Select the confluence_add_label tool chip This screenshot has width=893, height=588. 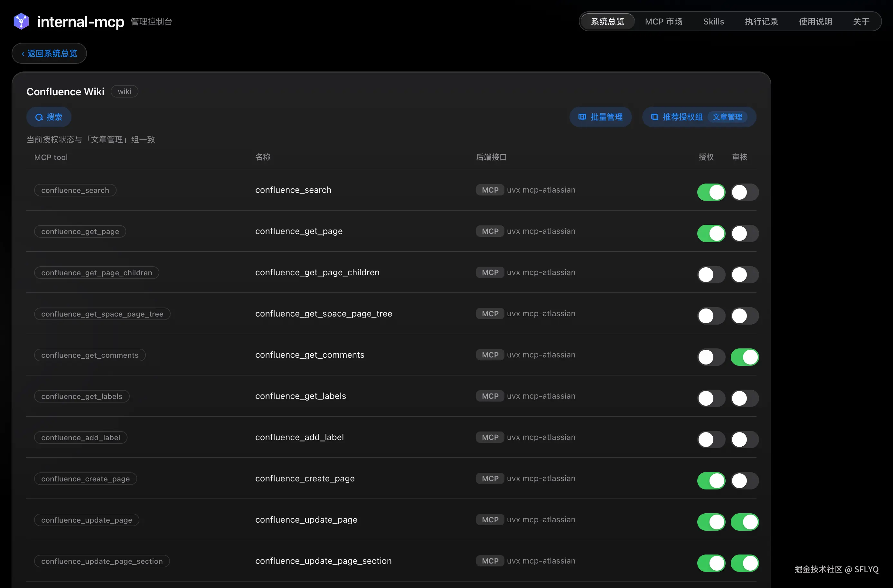[81, 437]
